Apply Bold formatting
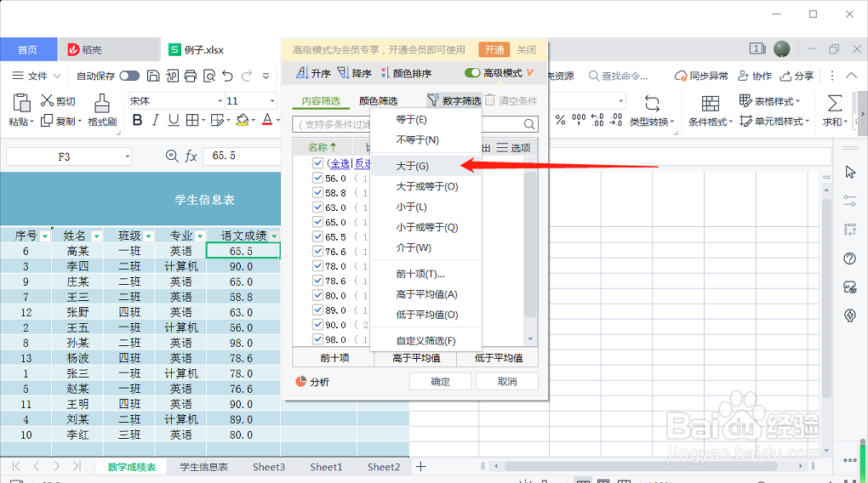 tap(137, 120)
